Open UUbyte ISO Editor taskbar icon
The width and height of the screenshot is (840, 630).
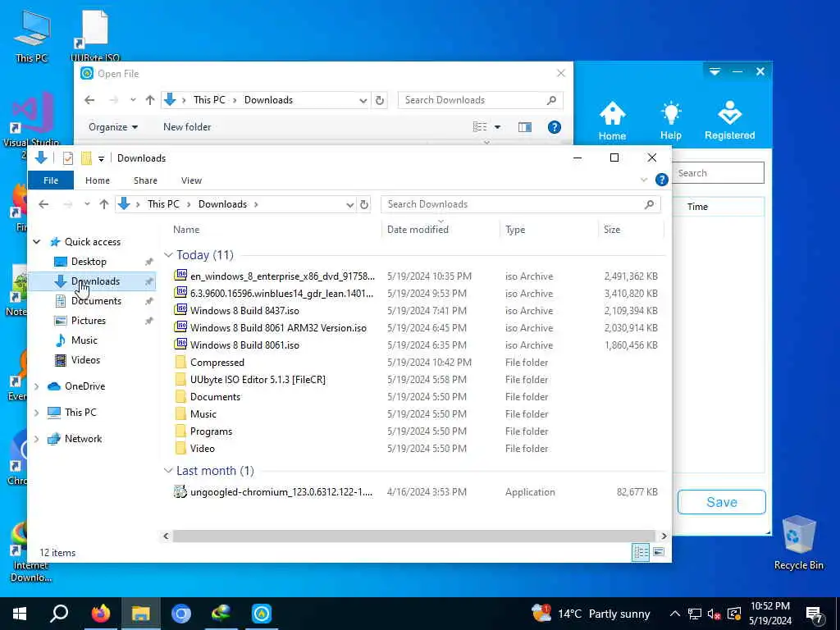[x=262, y=614]
